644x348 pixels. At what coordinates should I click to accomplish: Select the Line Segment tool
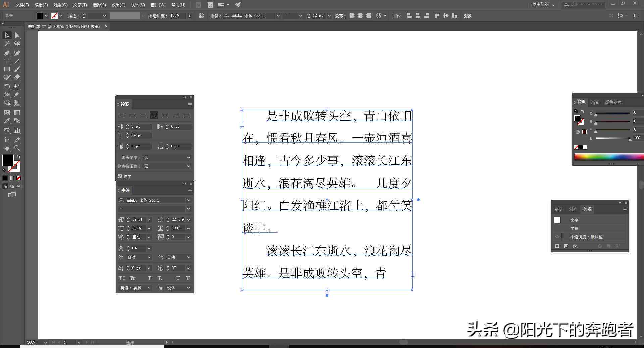coord(17,61)
